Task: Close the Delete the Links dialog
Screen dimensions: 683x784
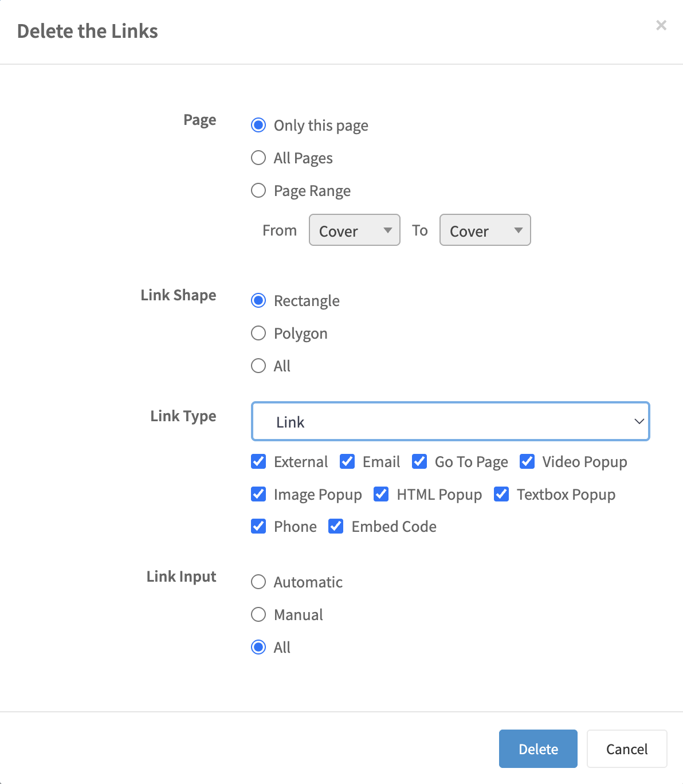Action: click(x=661, y=25)
